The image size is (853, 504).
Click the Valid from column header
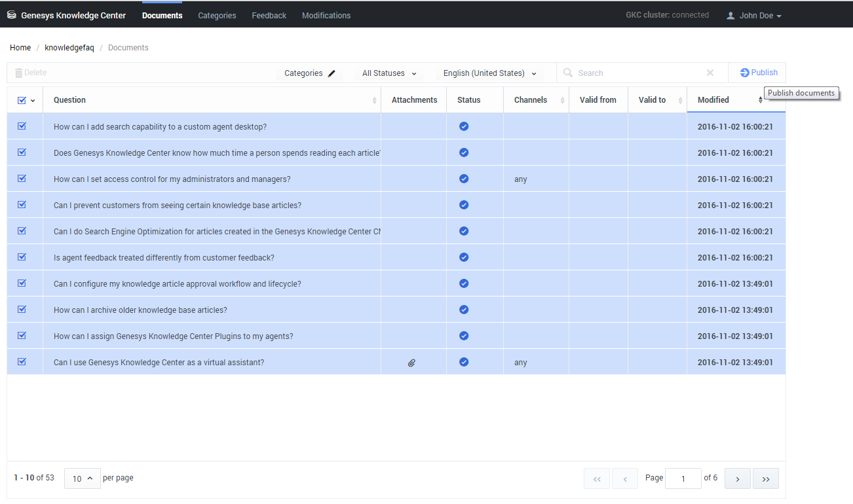click(598, 100)
